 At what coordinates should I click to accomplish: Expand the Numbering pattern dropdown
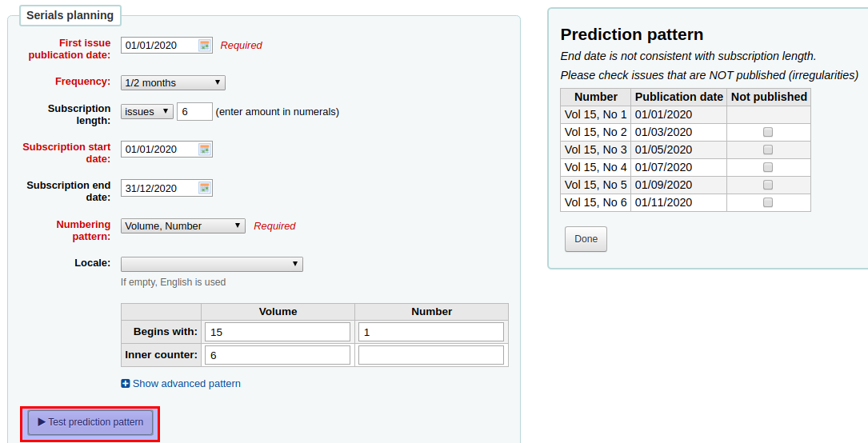click(x=182, y=226)
